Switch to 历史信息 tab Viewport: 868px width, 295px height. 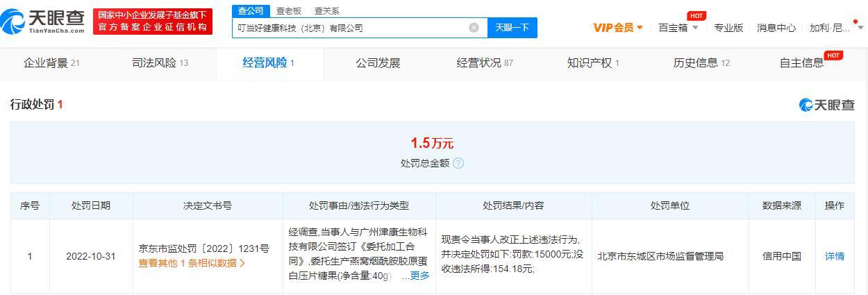[x=701, y=63]
